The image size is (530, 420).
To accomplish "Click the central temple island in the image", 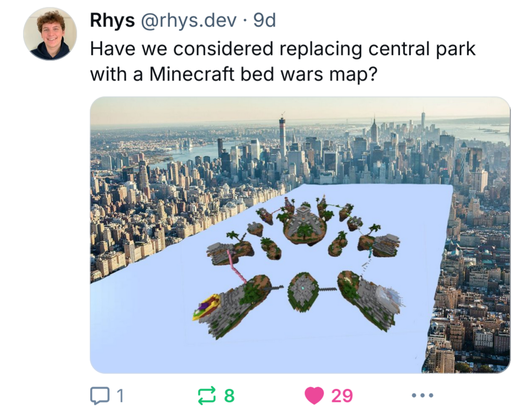I will [305, 225].
